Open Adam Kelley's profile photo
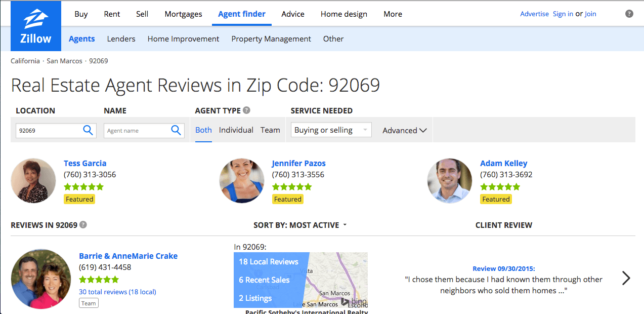 click(450, 181)
